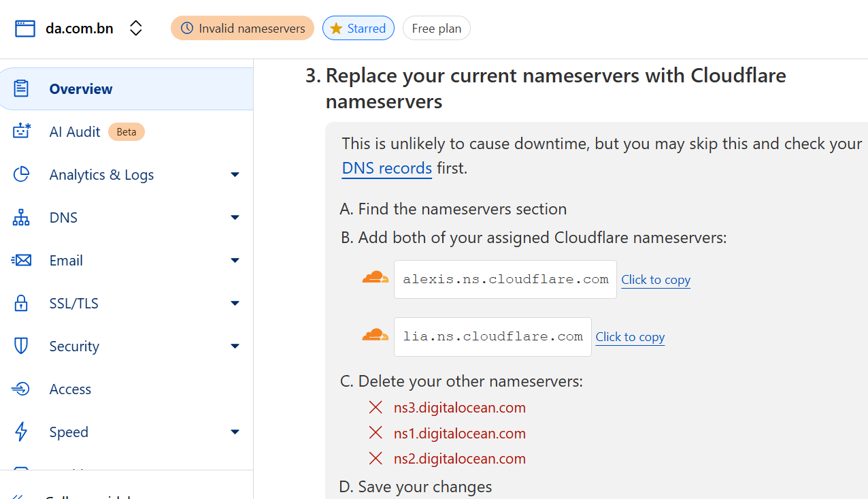Open the SSL/TLS sidebar item
The height and width of the screenshot is (499, 868).
click(x=73, y=303)
